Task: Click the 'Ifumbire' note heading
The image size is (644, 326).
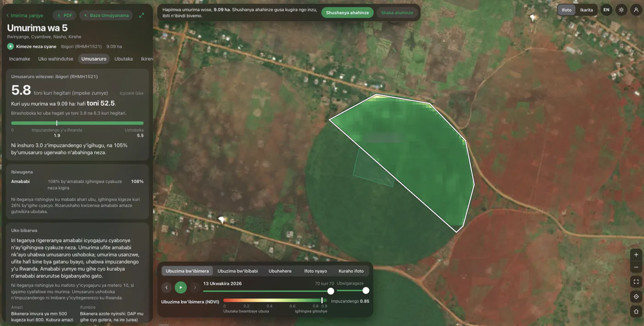Action: pyautogui.click(x=87, y=307)
